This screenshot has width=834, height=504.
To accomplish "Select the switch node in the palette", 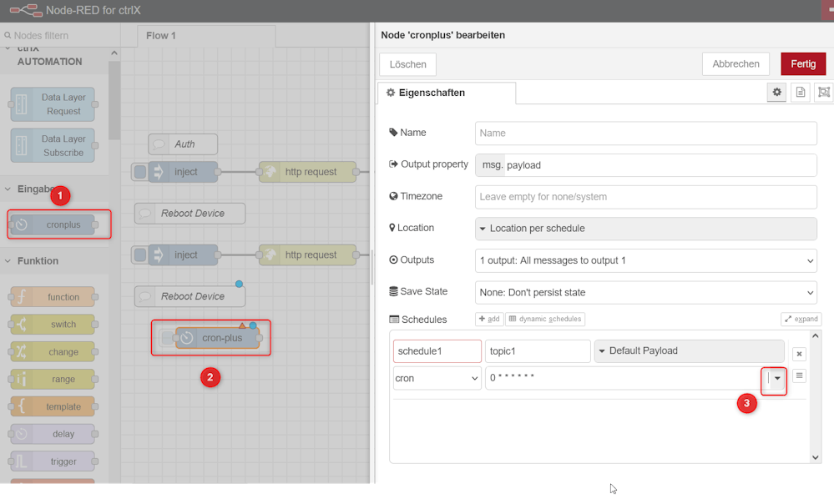I will point(53,325).
